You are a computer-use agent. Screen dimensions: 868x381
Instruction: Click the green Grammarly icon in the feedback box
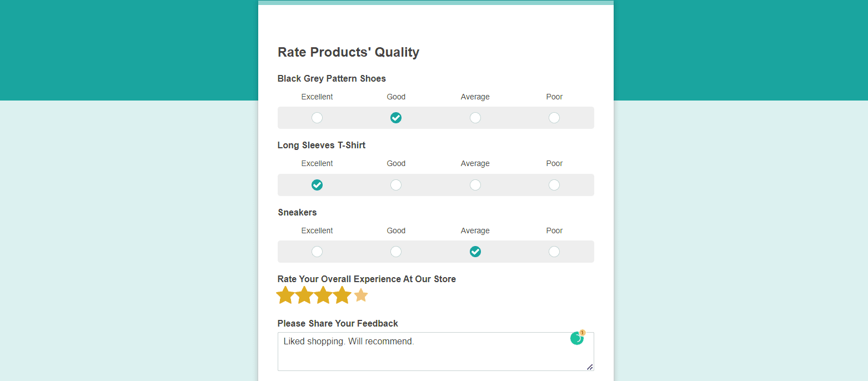[x=577, y=338]
